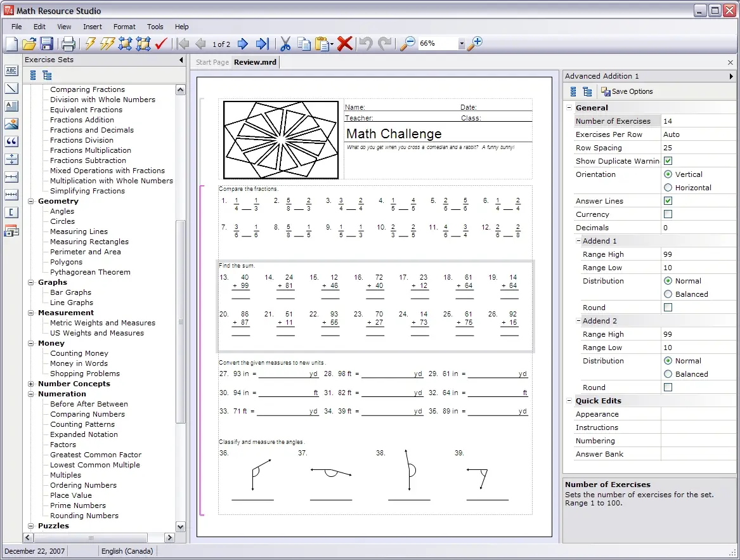
Task: Collapse the Numeration tree category
Action: click(x=30, y=394)
